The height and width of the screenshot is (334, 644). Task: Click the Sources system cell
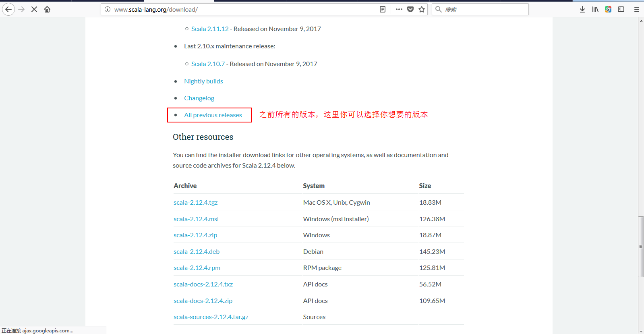[x=314, y=317]
